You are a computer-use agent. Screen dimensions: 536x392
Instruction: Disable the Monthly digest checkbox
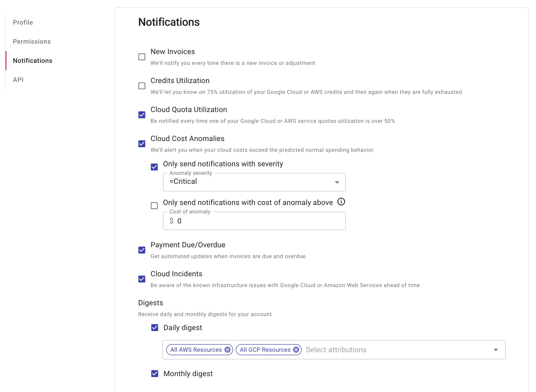coord(154,374)
